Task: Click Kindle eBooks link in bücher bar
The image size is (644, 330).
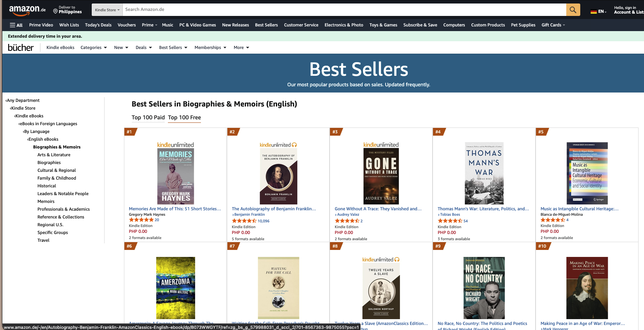Action: point(60,47)
